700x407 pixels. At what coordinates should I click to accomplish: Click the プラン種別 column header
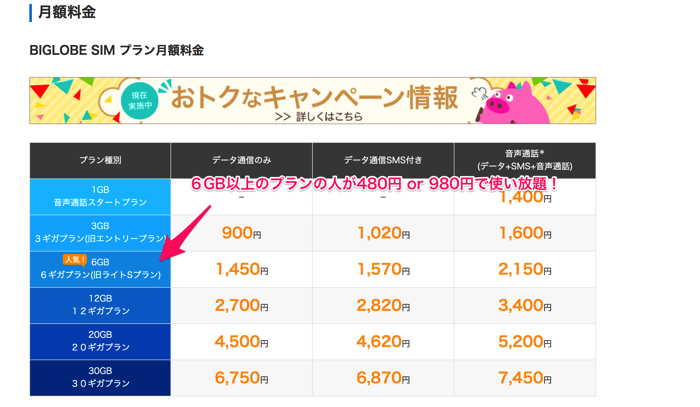point(100,160)
